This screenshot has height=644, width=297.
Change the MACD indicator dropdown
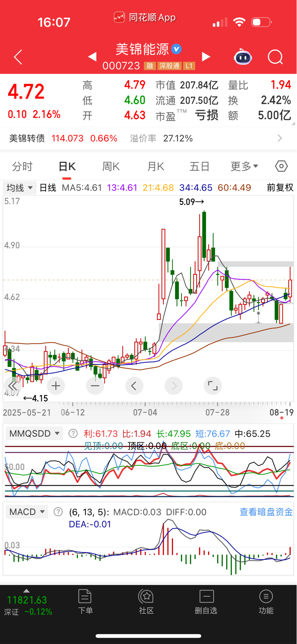27,512
